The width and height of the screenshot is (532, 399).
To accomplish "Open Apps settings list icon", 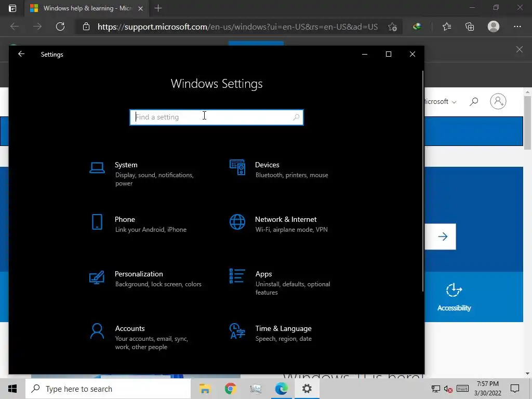I will (x=237, y=276).
